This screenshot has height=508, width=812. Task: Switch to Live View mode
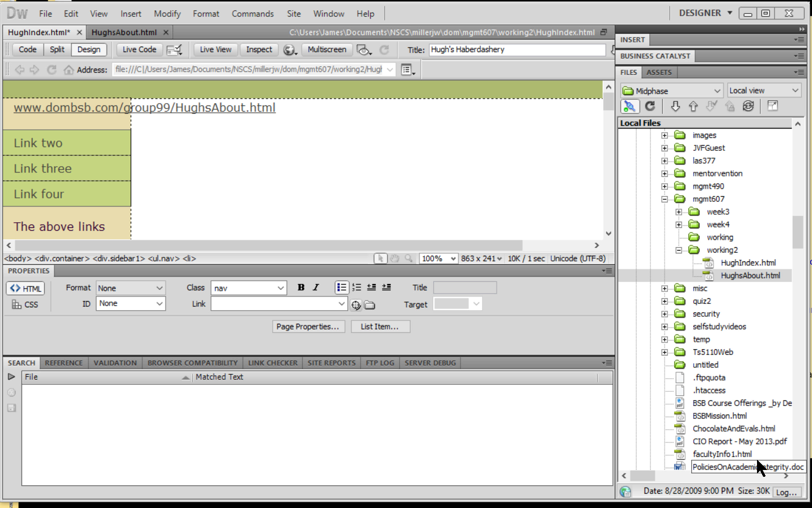215,50
